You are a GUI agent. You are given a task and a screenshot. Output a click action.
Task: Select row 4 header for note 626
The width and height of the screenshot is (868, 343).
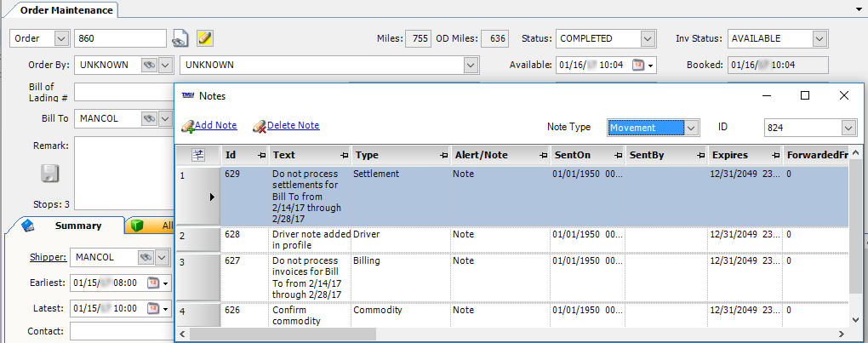pos(197,315)
